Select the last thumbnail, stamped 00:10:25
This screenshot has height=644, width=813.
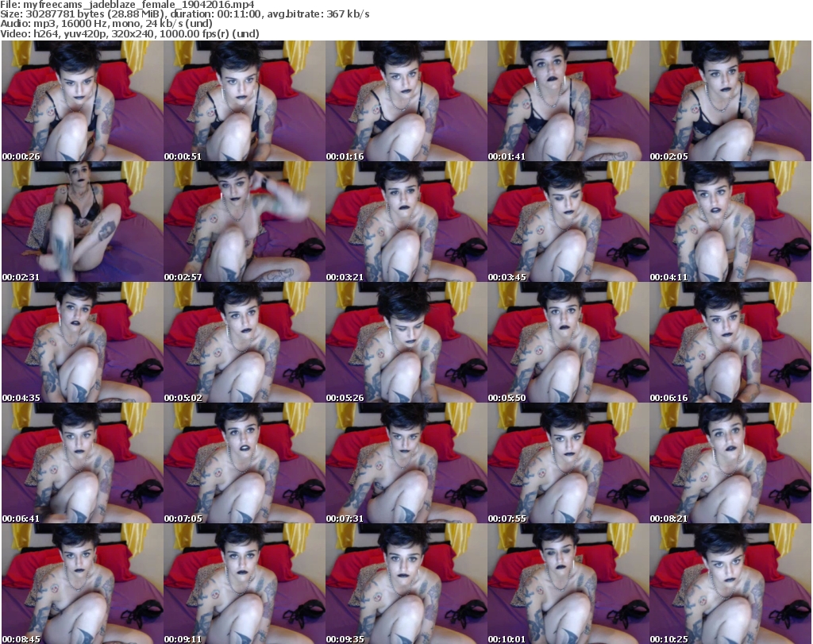(730, 584)
